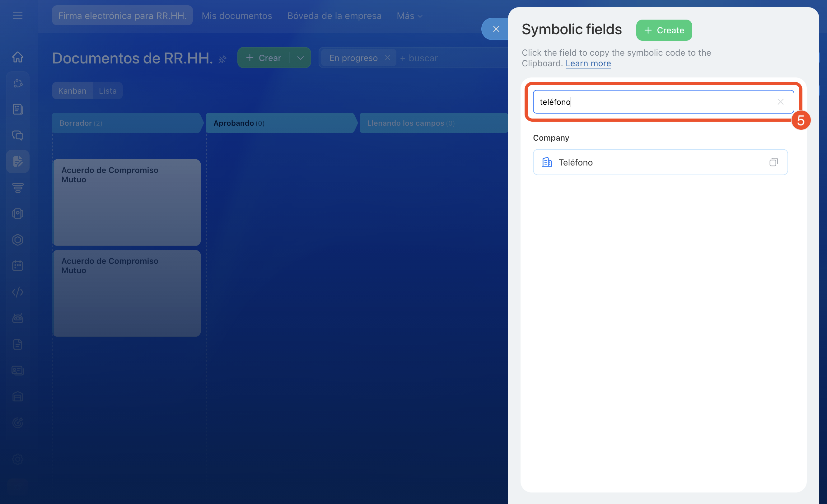Click the teléfono search input field
The width and height of the screenshot is (827, 504).
[x=655, y=102]
